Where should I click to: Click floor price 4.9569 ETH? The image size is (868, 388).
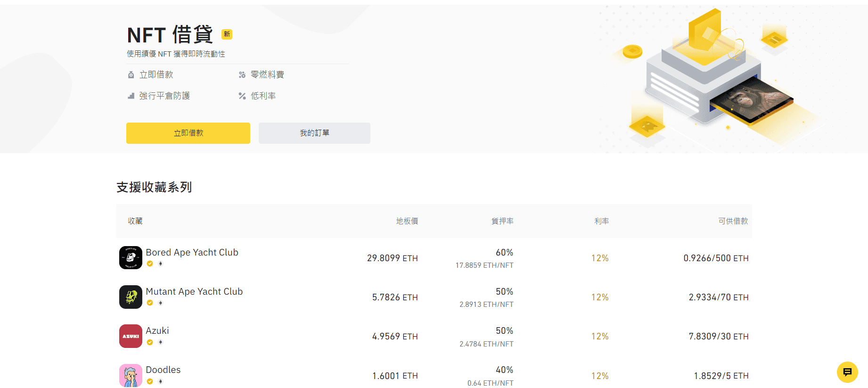395,336
